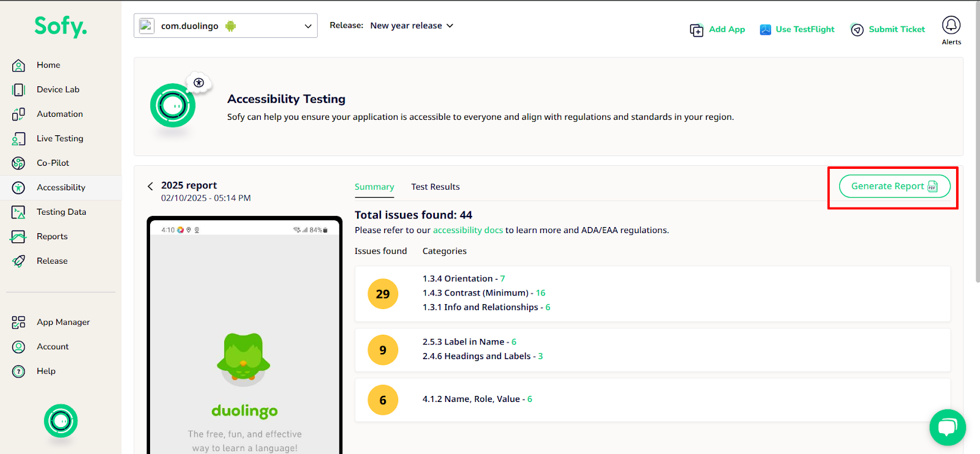Image resolution: width=980 pixels, height=454 pixels.
Task: Switch to the Test Results tab
Action: pyautogui.click(x=435, y=187)
